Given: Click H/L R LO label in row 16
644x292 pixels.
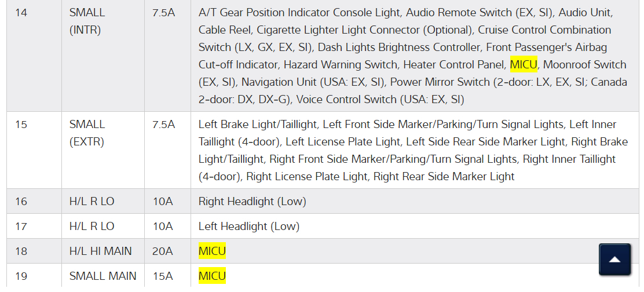Looking at the screenshot, I should point(92,202).
